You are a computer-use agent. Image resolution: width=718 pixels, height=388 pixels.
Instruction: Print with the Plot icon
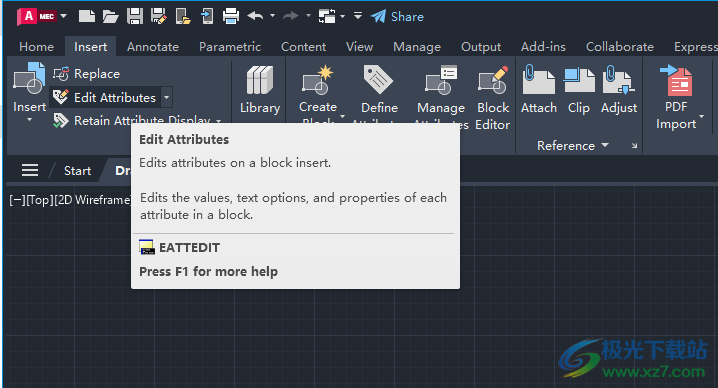tap(231, 16)
